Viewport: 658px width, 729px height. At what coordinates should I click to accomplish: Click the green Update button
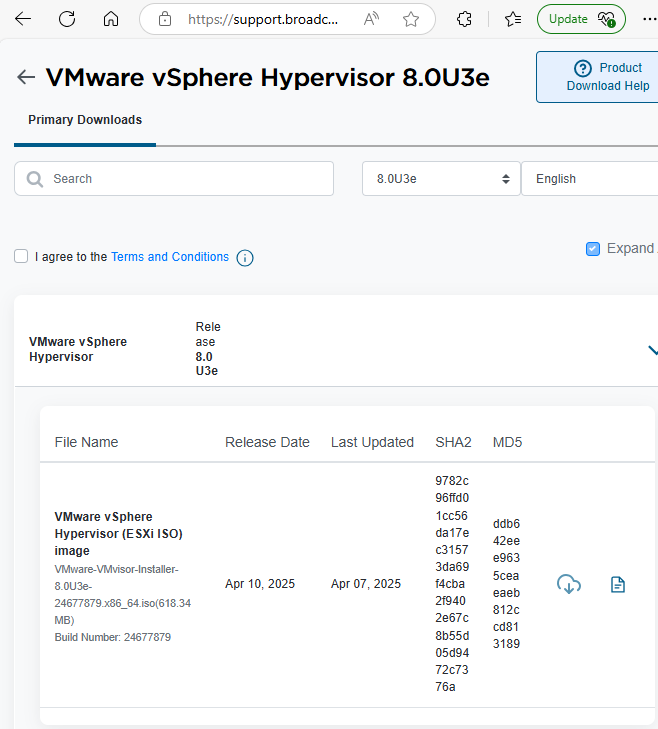[x=581, y=19]
